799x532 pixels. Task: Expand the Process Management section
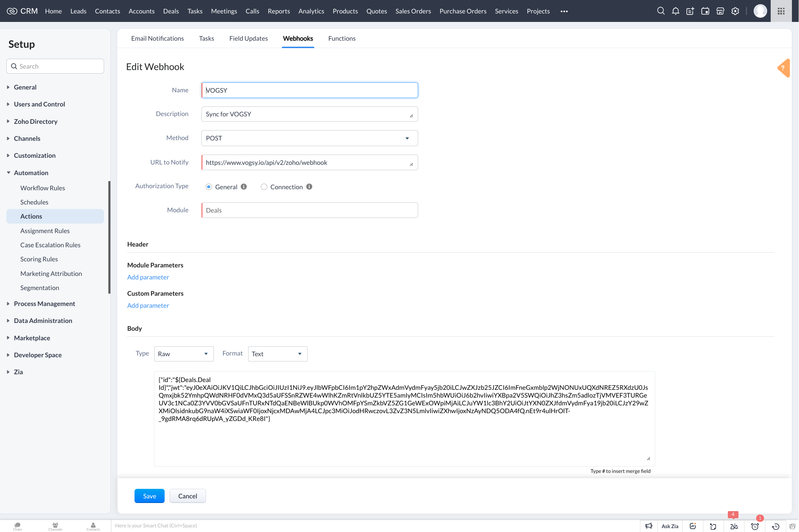coord(44,303)
